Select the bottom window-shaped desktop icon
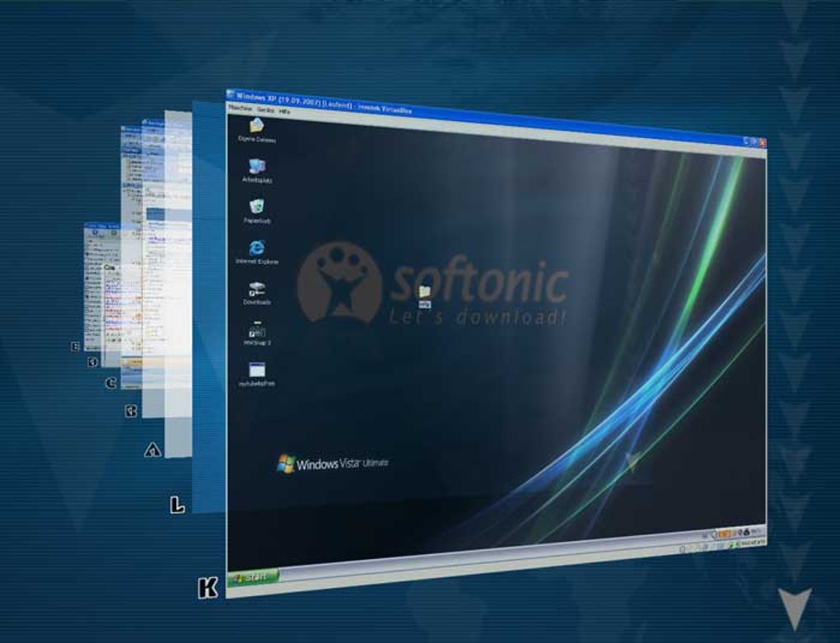Image resolution: width=840 pixels, height=643 pixels. tap(257, 375)
